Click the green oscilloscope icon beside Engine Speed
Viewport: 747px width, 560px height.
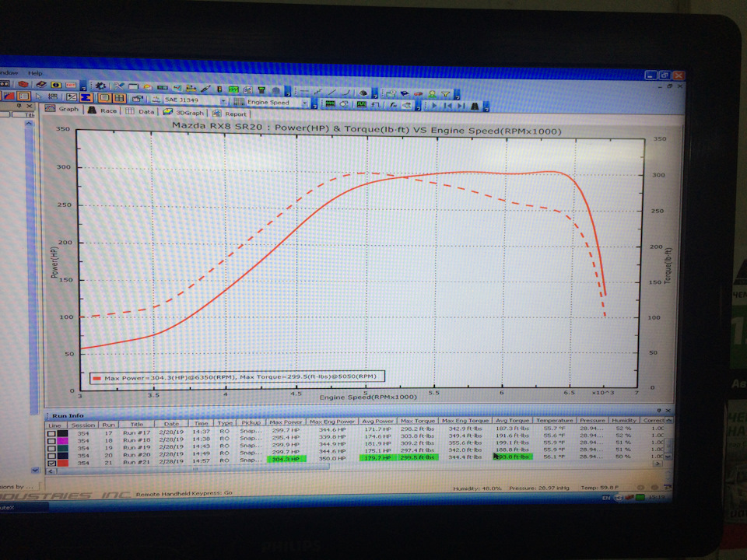330,103
